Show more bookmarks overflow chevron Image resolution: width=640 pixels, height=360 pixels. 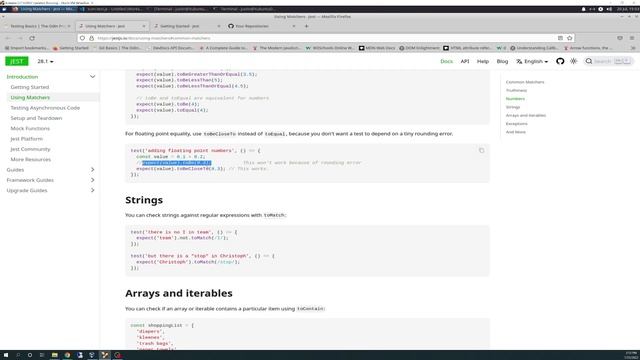click(633, 48)
